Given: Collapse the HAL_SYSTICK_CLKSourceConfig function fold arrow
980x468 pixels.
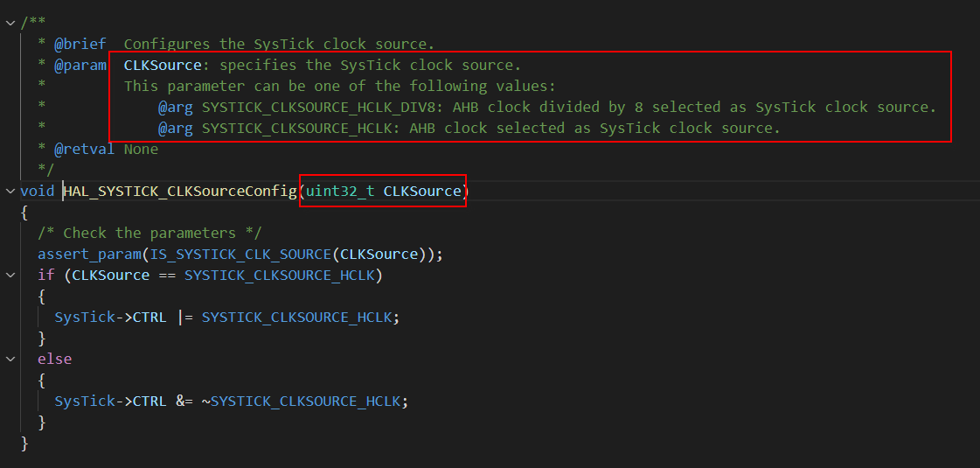Looking at the screenshot, I should pyautogui.click(x=10, y=191).
